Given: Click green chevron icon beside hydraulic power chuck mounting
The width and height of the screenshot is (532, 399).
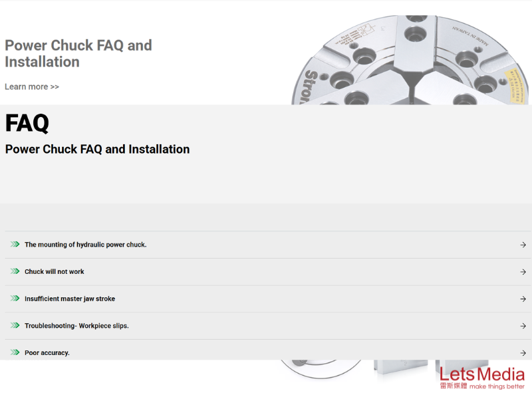Looking at the screenshot, I should click(x=15, y=245).
